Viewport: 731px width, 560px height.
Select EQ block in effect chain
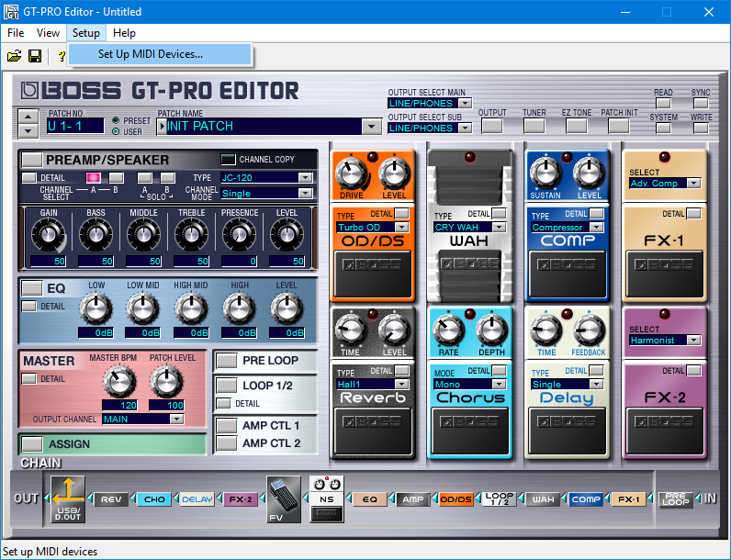pos(370,499)
